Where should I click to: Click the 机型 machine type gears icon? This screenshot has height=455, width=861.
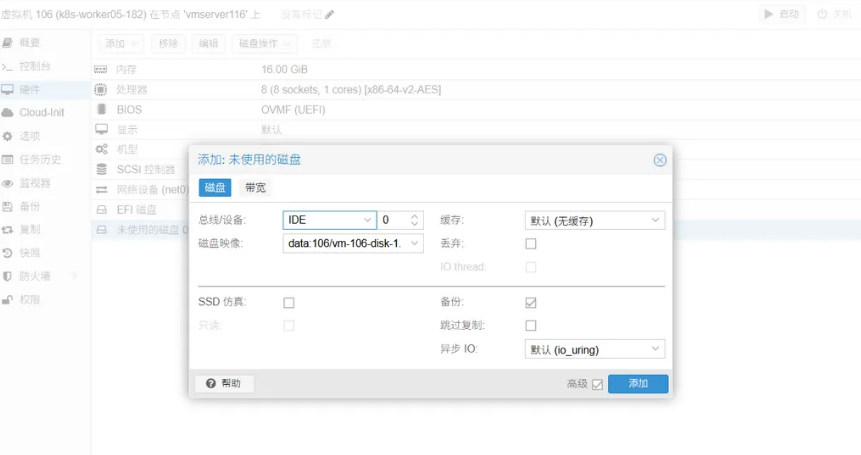tap(101, 149)
